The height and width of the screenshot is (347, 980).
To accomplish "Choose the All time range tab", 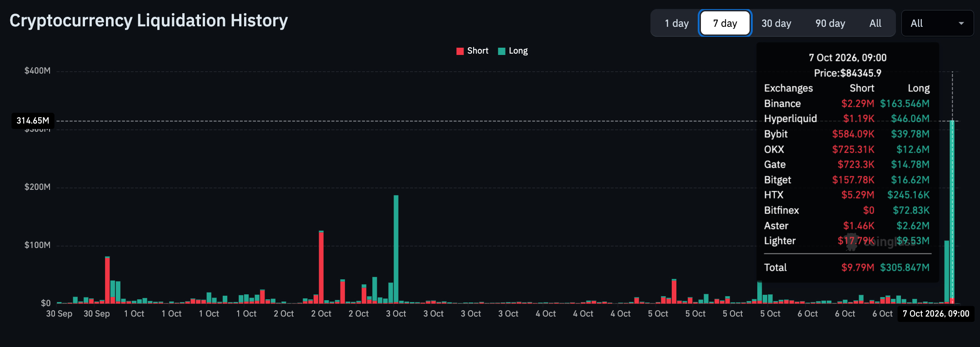I will click(875, 23).
